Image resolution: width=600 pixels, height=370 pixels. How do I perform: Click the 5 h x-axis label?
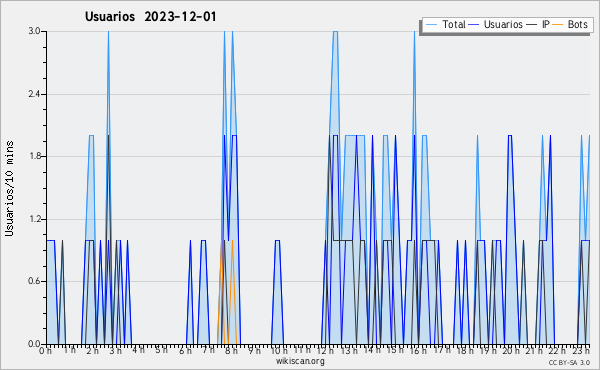[x=161, y=350]
